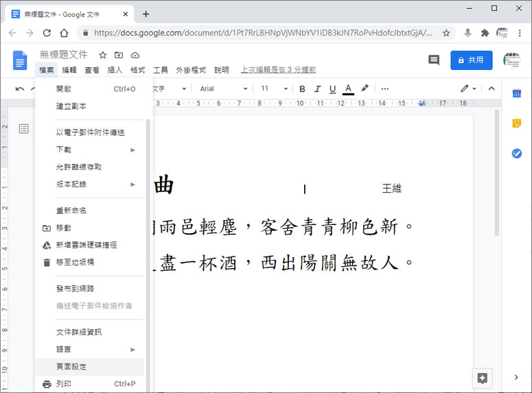
Task: Apply italic formatting
Action: coord(317,89)
